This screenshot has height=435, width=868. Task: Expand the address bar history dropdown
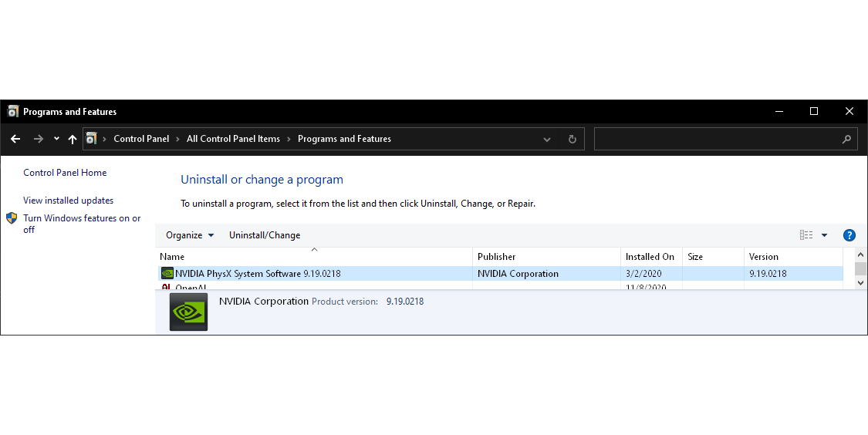547,139
